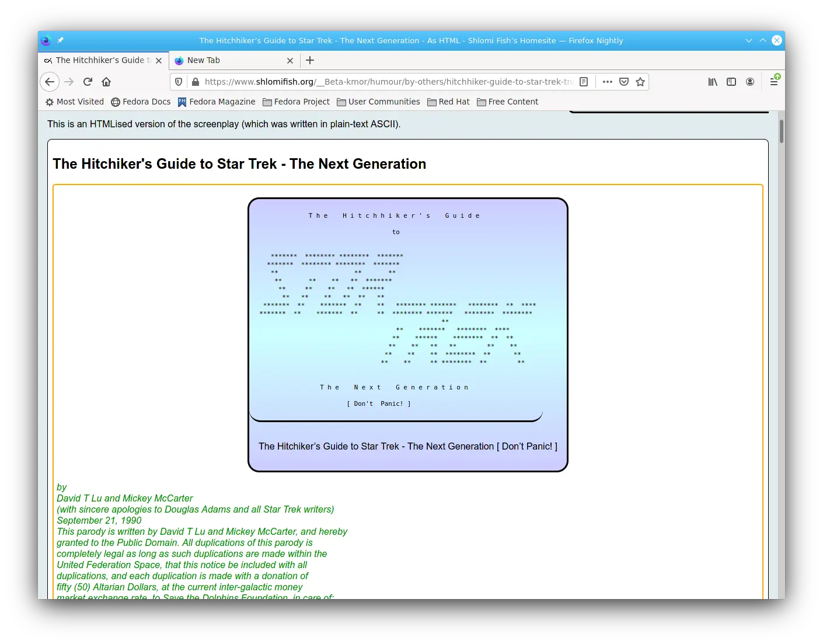Save page to Pocket
This screenshot has width=823, height=644.
[624, 82]
